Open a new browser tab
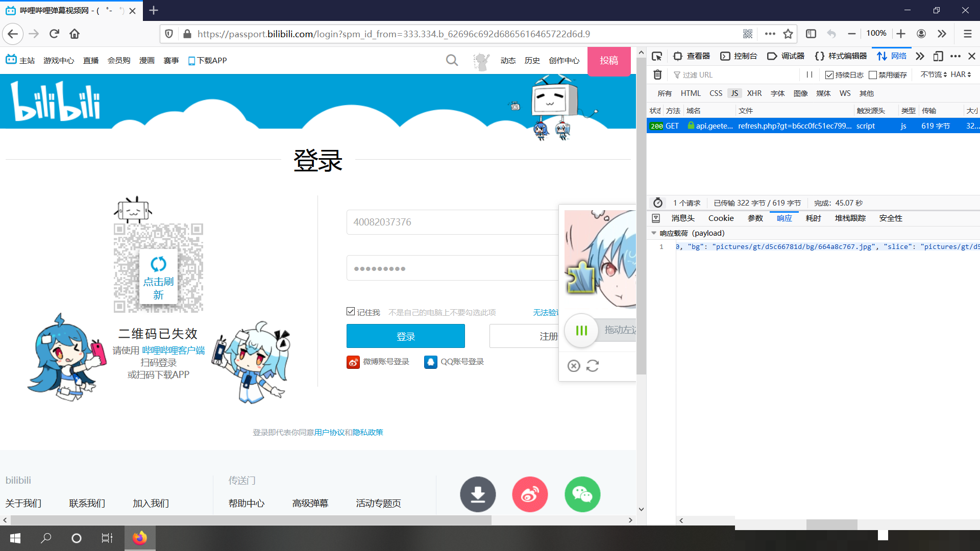Screen dimensions: 980x551 point(154,10)
